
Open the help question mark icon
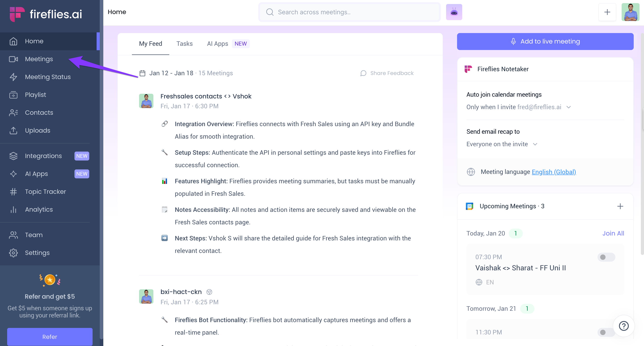[x=623, y=326]
